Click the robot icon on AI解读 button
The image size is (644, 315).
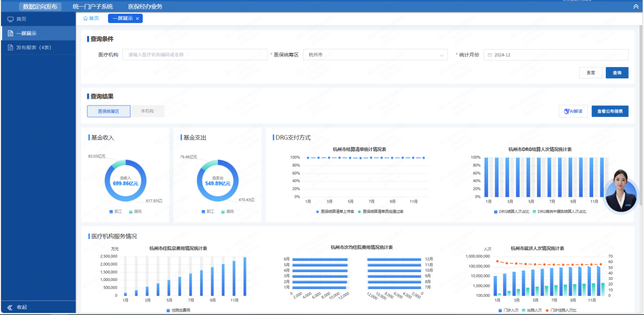[567, 111]
